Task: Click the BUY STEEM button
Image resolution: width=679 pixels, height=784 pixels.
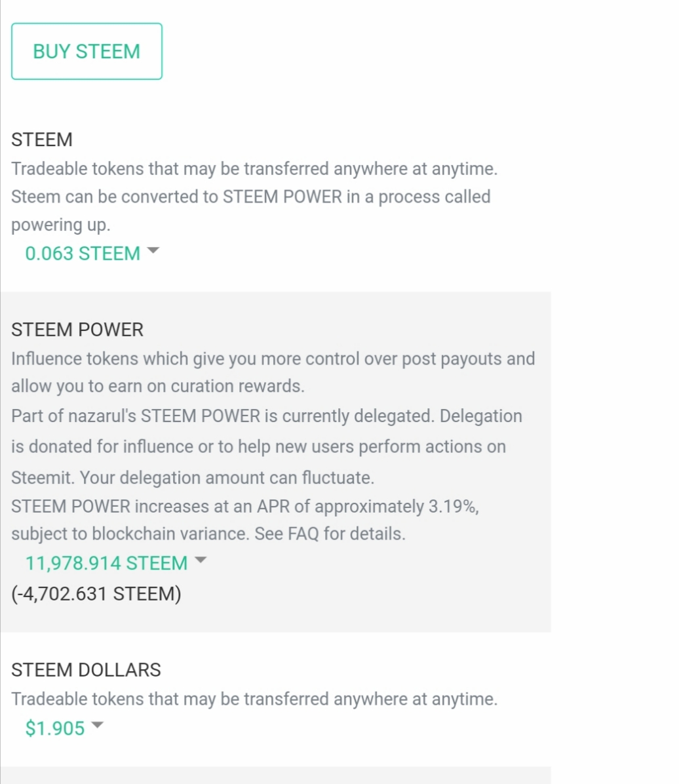Action: pos(87,52)
